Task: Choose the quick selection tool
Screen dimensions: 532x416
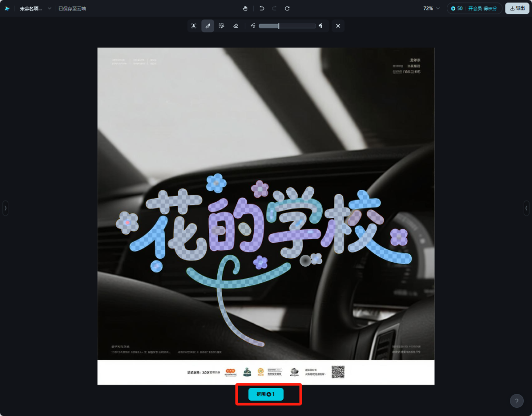Action: tap(222, 26)
